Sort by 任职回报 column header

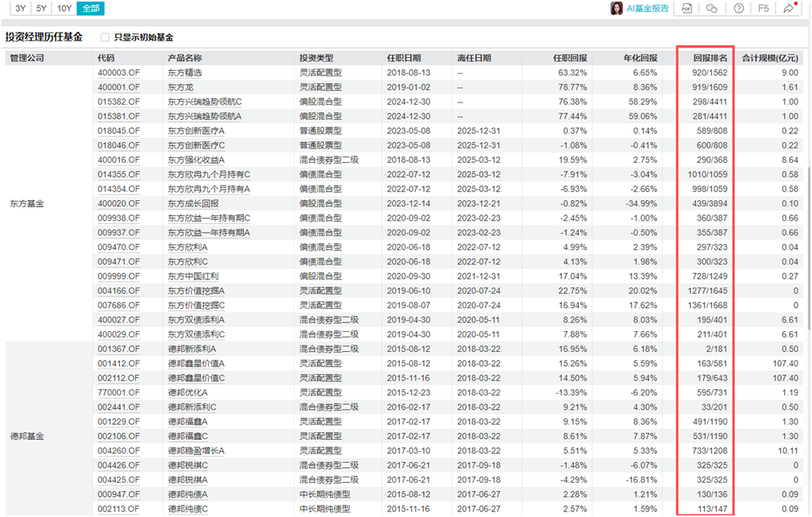(570, 58)
